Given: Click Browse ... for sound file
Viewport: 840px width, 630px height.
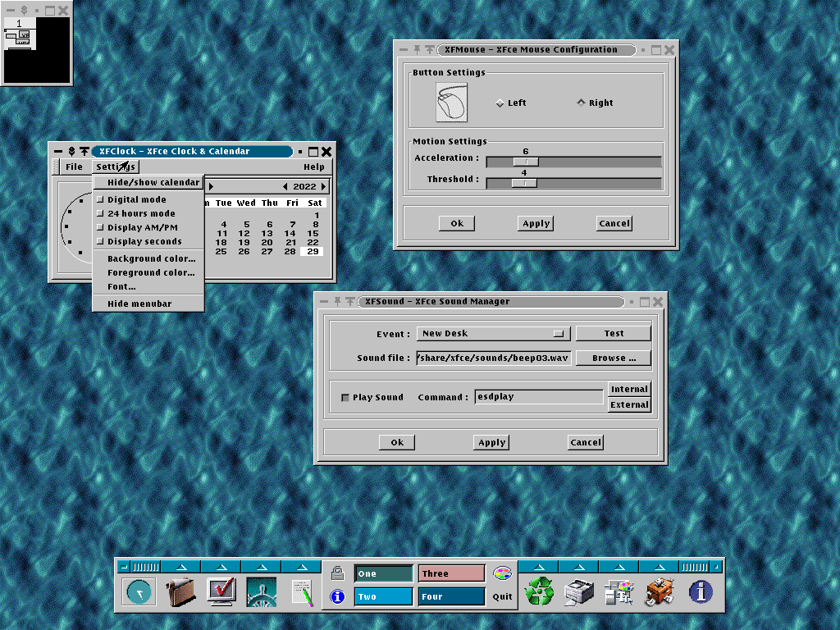Looking at the screenshot, I should (614, 358).
